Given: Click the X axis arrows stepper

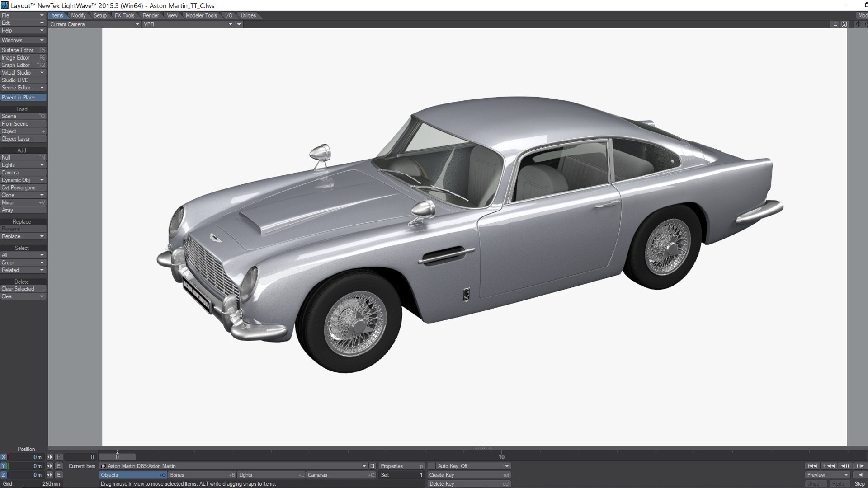Looking at the screenshot, I should coord(50,457).
